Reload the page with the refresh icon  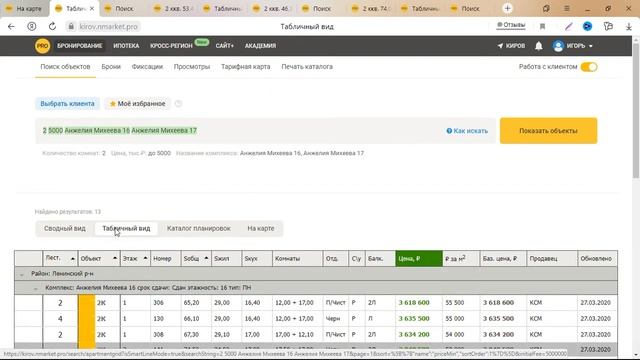52,27
